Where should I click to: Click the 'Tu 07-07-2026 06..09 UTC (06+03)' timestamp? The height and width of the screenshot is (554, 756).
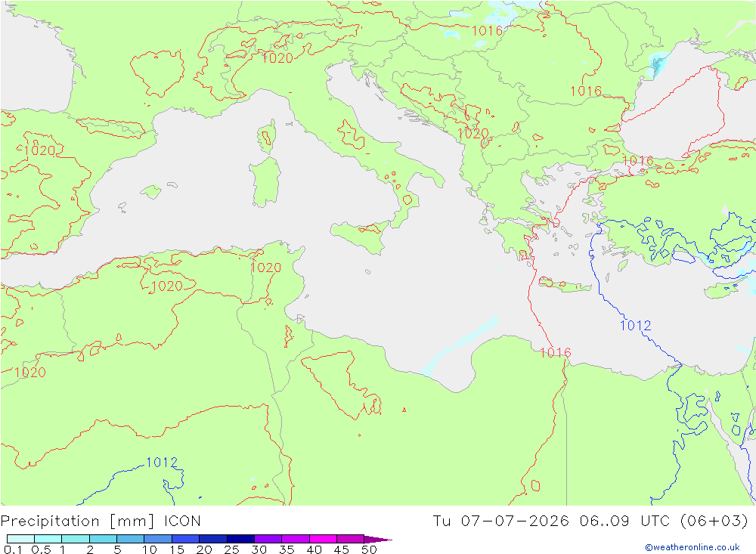[x=590, y=522]
